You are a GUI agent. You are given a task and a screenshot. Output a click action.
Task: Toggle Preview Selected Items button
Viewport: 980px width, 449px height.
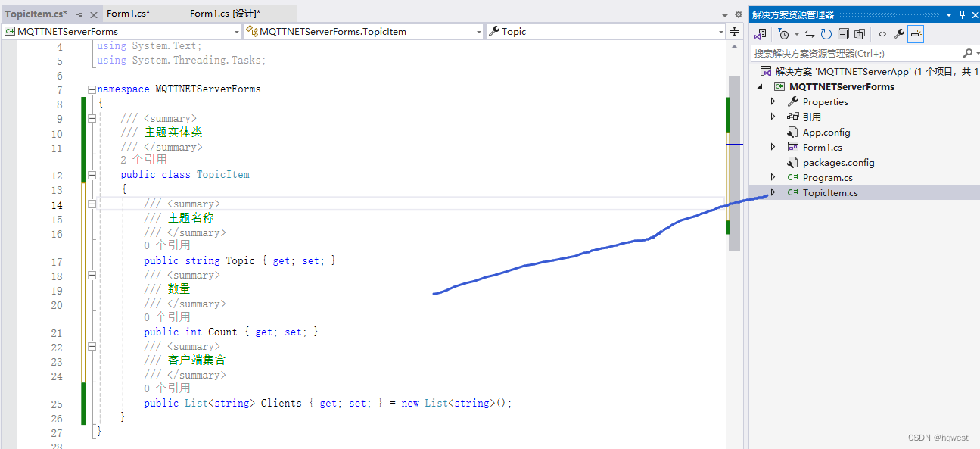click(x=916, y=34)
